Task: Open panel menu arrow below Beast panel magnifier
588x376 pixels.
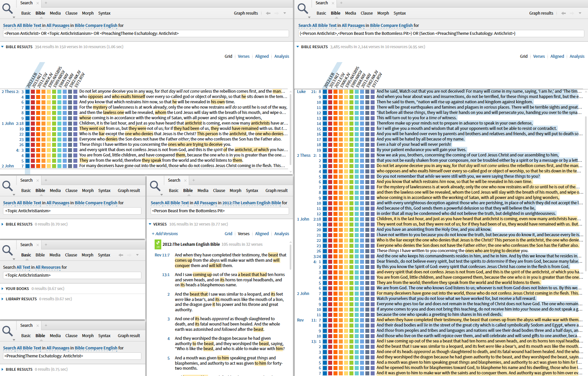Action: 161,195
